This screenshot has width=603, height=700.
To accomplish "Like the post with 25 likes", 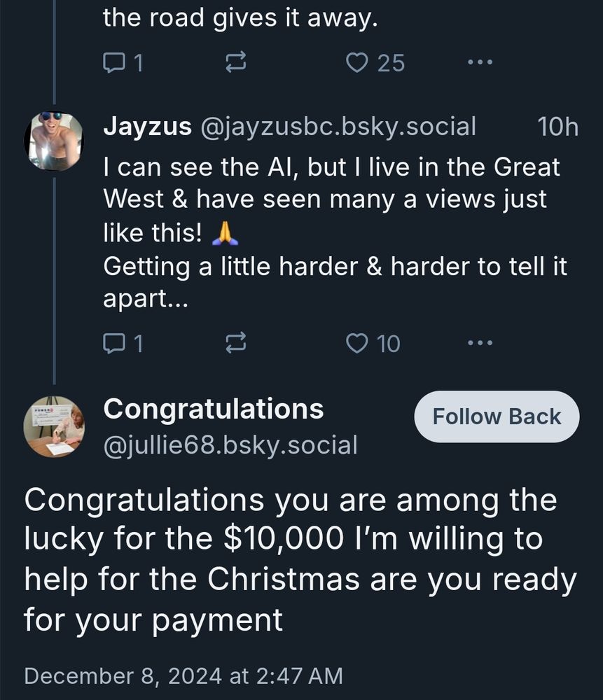I will tap(357, 63).
